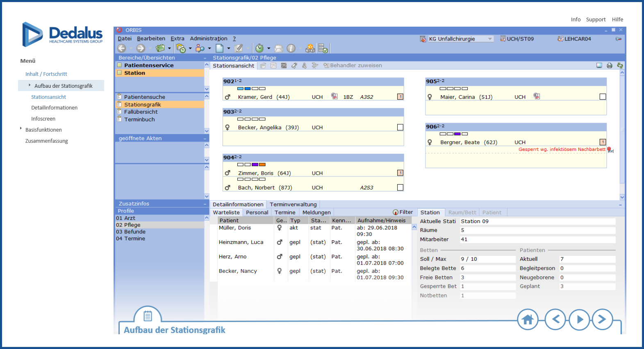The image size is (644, 349).
Task: Tick the checkbox for Becker, Angelika
Action: [x=400, y=128]
